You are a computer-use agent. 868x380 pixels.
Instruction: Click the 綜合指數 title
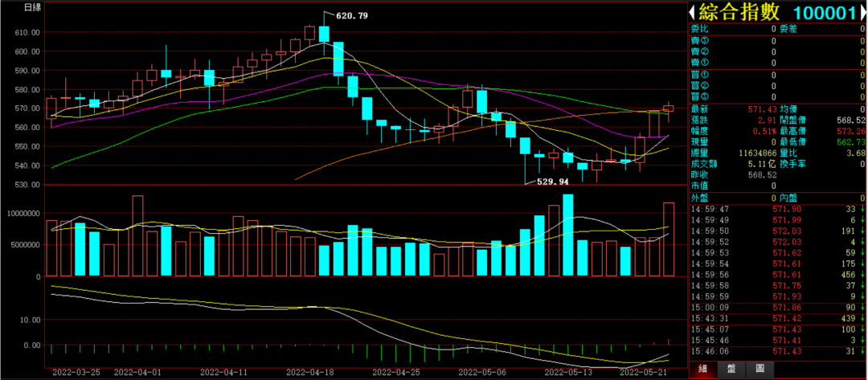[739, 12]
